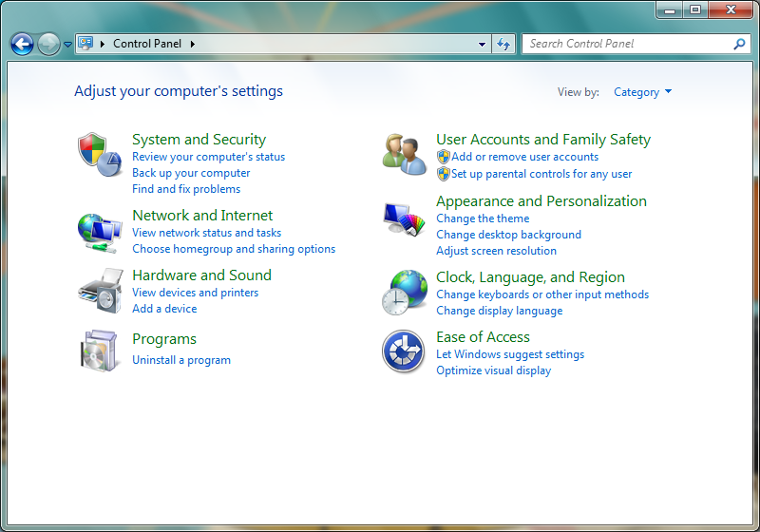Close the Control Panel window

coord(731,9)
